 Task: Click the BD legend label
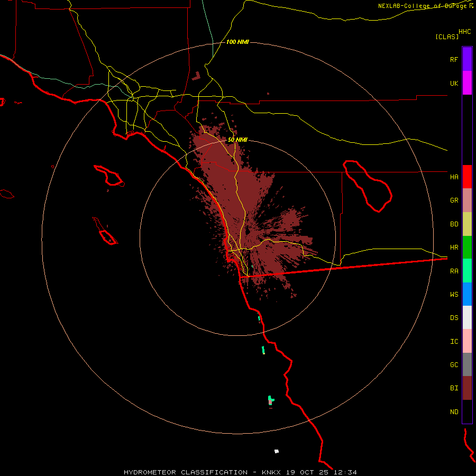[454, 224]
